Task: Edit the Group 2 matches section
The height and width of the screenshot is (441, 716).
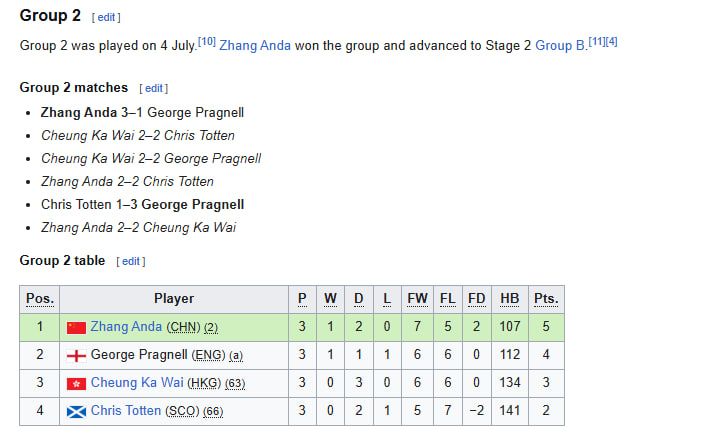Action: click(154, 88)
